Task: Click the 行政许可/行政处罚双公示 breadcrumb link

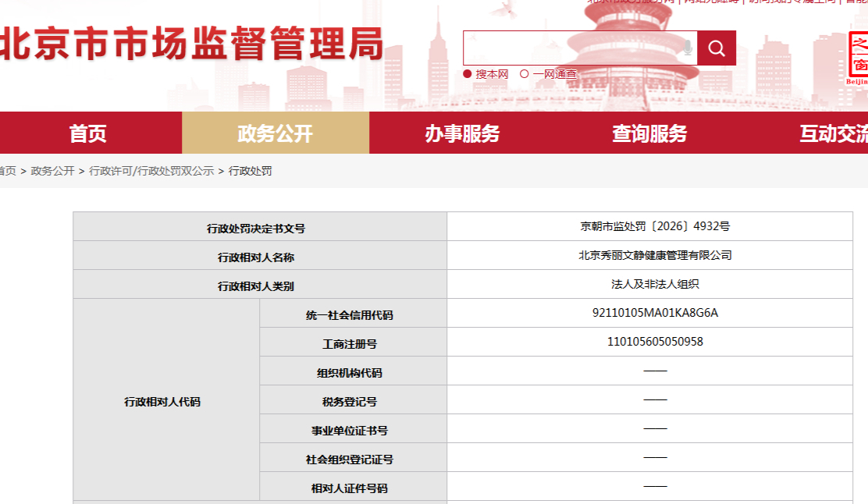Action: pyautogui.click(x=151, y=171)
